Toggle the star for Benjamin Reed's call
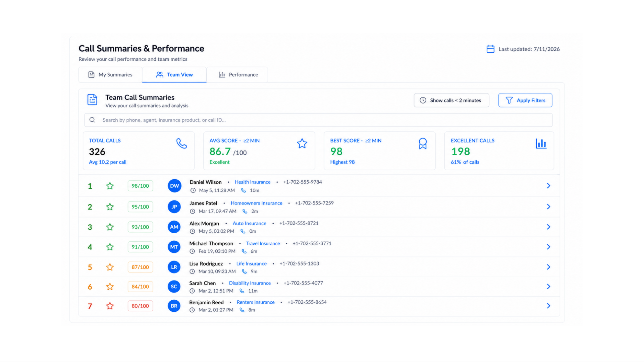 (110, 306)
